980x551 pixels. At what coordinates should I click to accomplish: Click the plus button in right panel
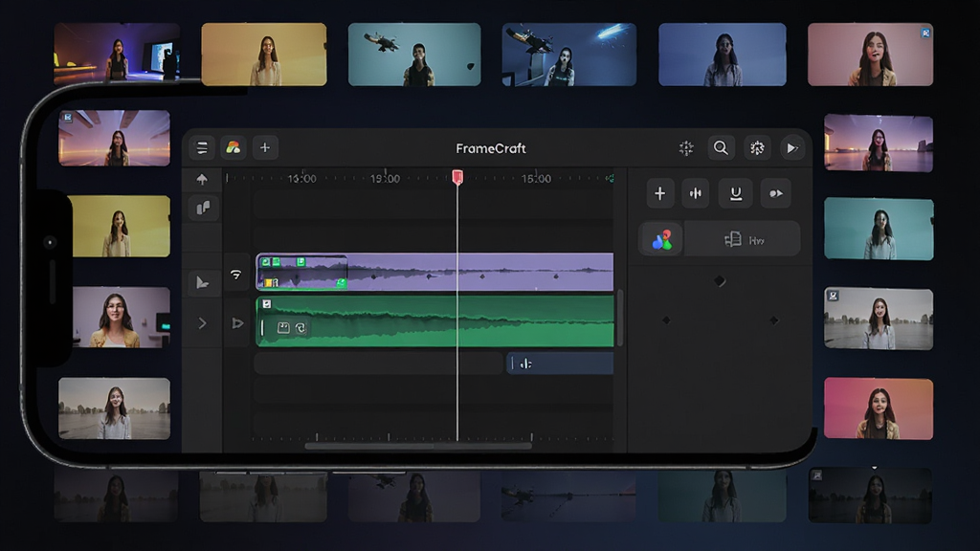pos(659,193)
